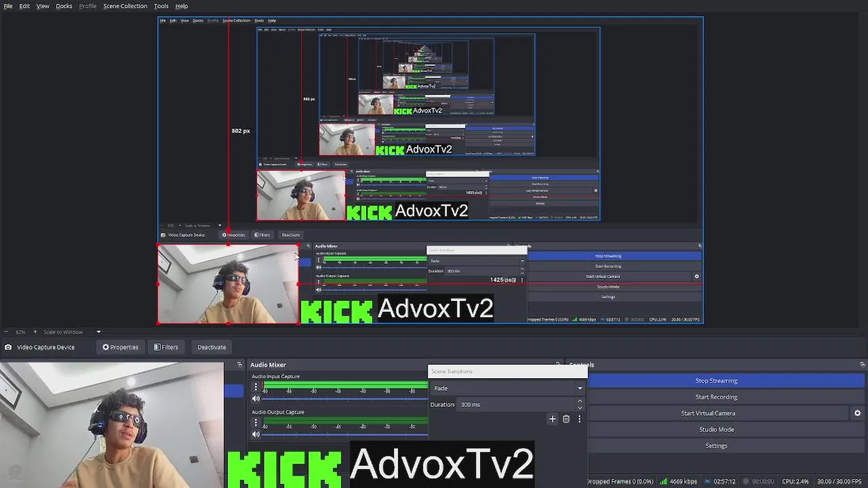Click the Audio Mixer panel title
The width and height of the screenshot is (868, 488).
(x=268, y=365)
